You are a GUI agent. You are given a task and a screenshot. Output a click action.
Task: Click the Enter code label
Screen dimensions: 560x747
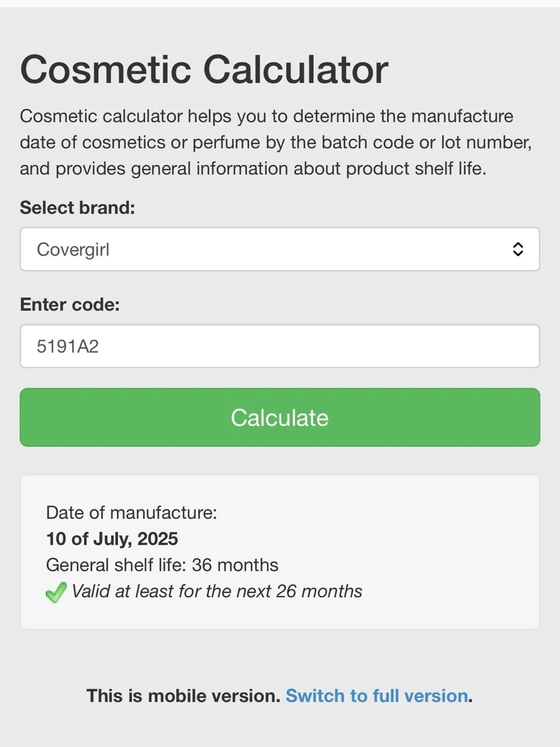pyautogui.click(x=70, y=304)
